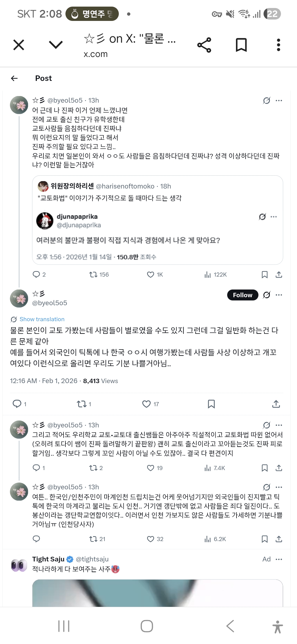Open more options on the Tight Saju ad

coord(279,559)
